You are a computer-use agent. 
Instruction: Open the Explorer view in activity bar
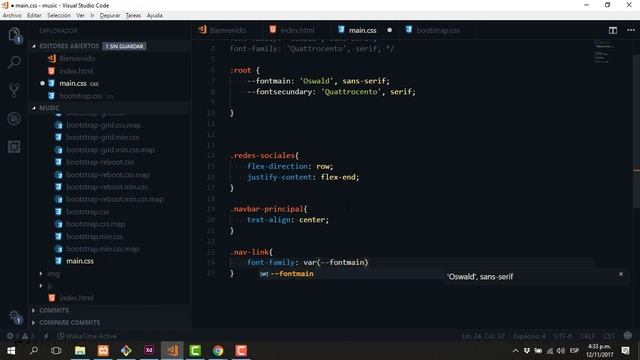click(x=14, y=35)
